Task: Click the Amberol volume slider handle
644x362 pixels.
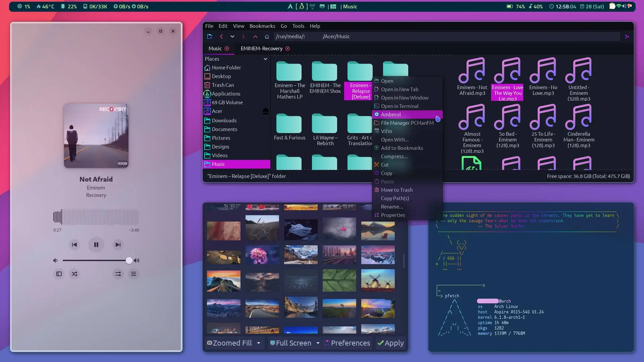Action: (129, 260)
